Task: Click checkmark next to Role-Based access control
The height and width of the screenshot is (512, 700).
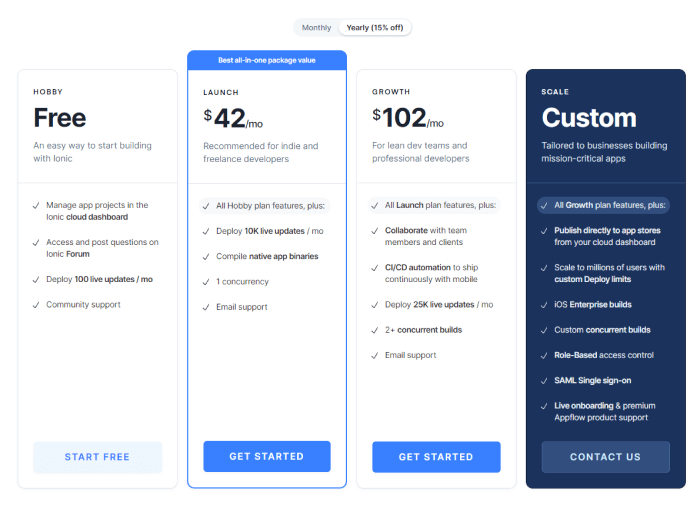Action: point(543,355)
